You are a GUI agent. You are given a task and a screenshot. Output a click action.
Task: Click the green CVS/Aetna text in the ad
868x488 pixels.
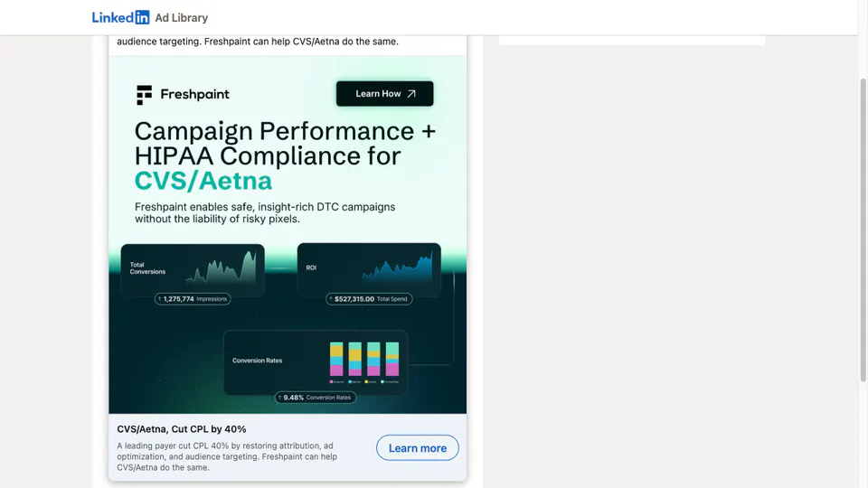point(203,181)
